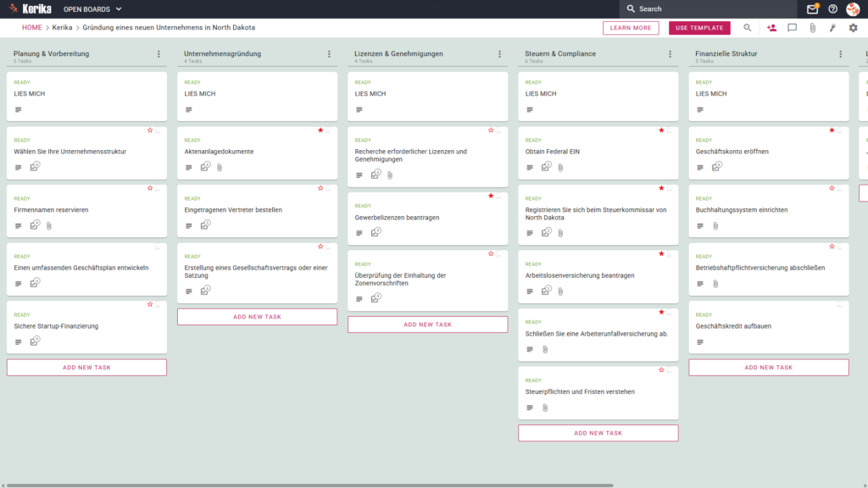Open the inbox mail icon
The width and height of the screenshot is (868, 488).
[812, 8]
